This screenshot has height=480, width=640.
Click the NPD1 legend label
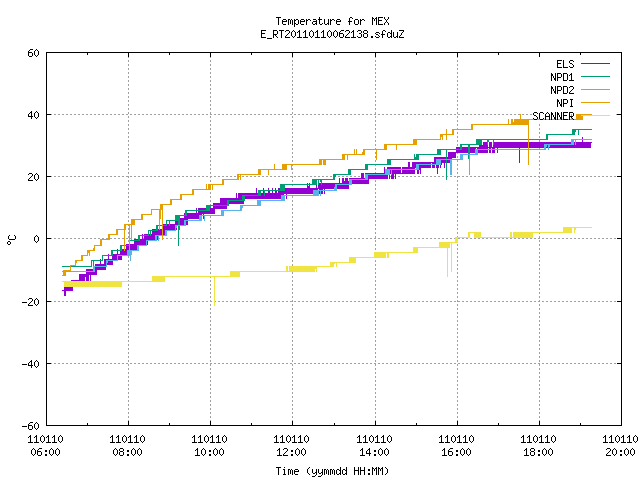click(x=562, y=77)
